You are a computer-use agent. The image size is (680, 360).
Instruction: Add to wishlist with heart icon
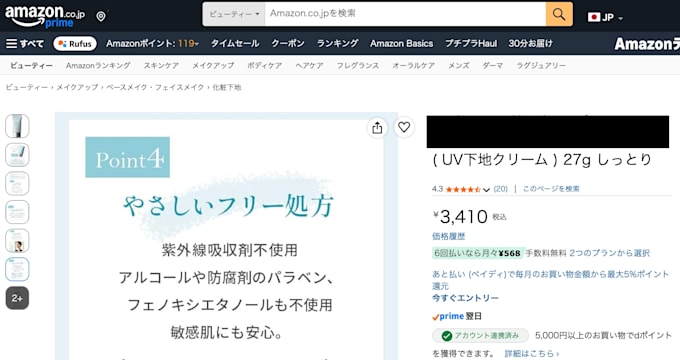click(404, 128)
